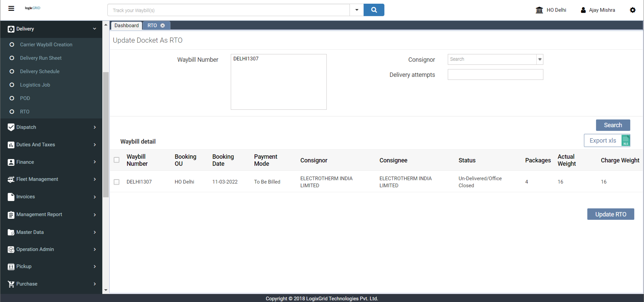The width and height of the screenshot is (644, 302).
Task: Click the Track your Waybill(s) field
Action: [x=229, y=10]
